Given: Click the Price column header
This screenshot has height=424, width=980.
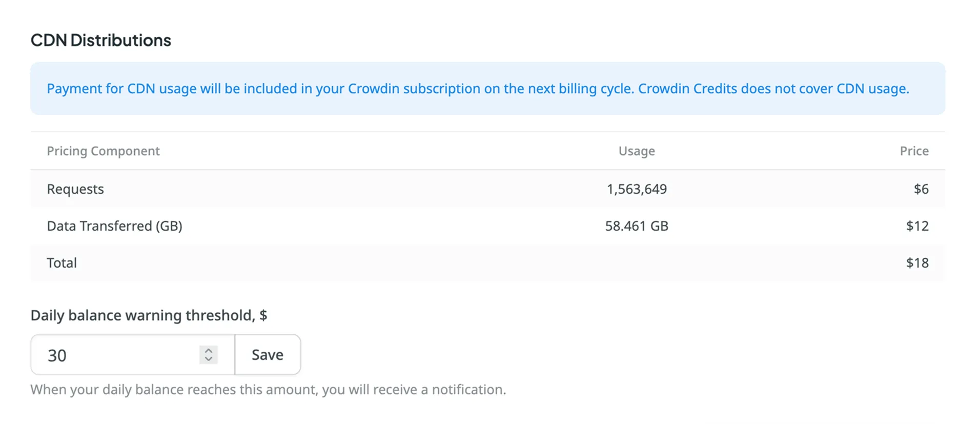Looking at the screenshot, I should (x=914, y=151).
